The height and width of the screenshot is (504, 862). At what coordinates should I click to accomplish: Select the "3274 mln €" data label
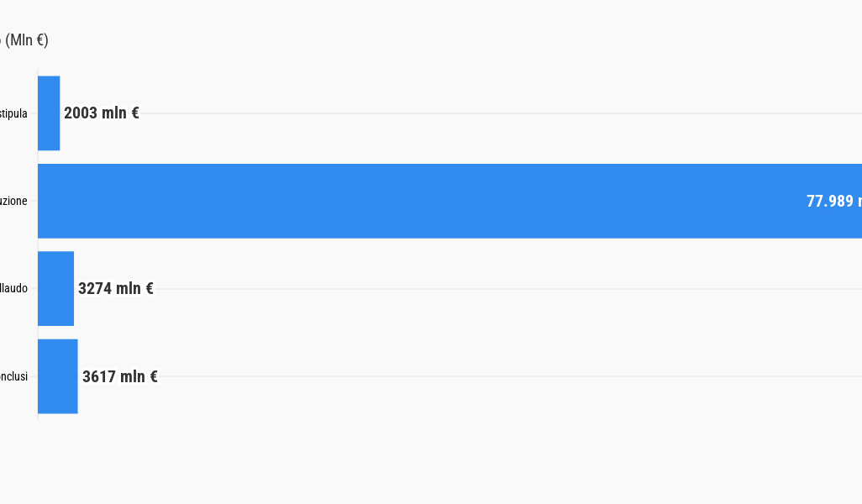tap(116, 289)
